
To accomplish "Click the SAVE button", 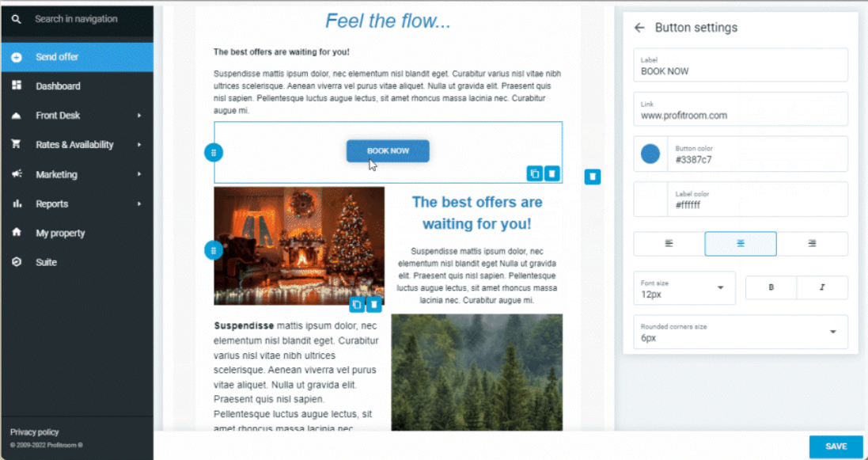I will point(836,447).
